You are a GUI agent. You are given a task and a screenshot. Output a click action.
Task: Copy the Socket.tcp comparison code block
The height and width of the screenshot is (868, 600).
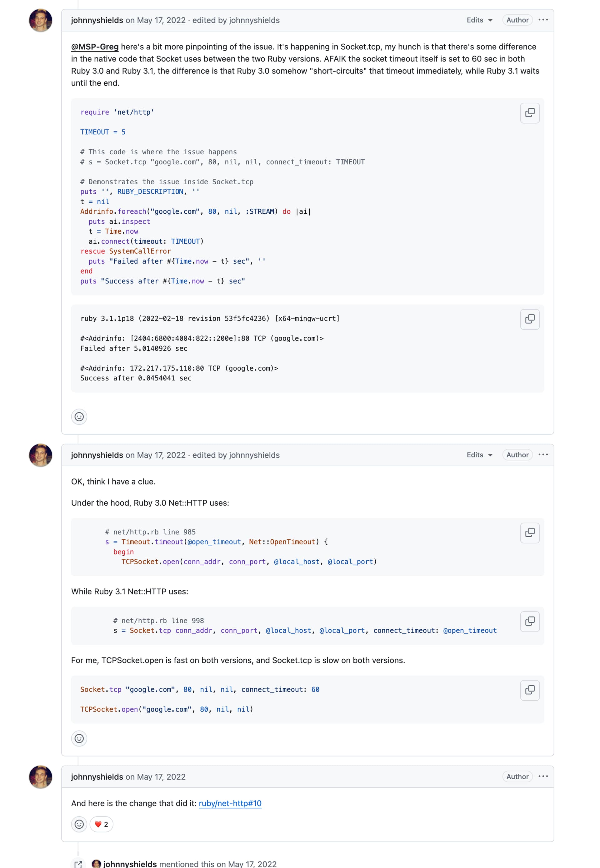point(529,690)
